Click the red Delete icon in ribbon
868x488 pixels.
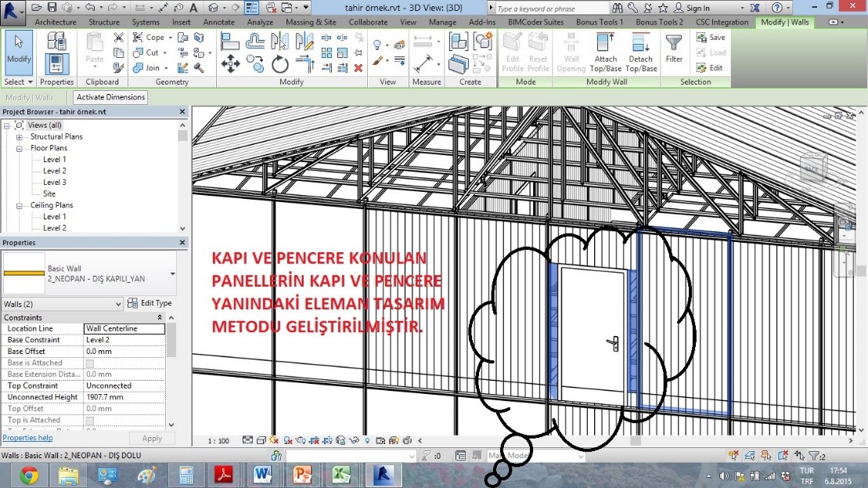[x=358, y=68]
